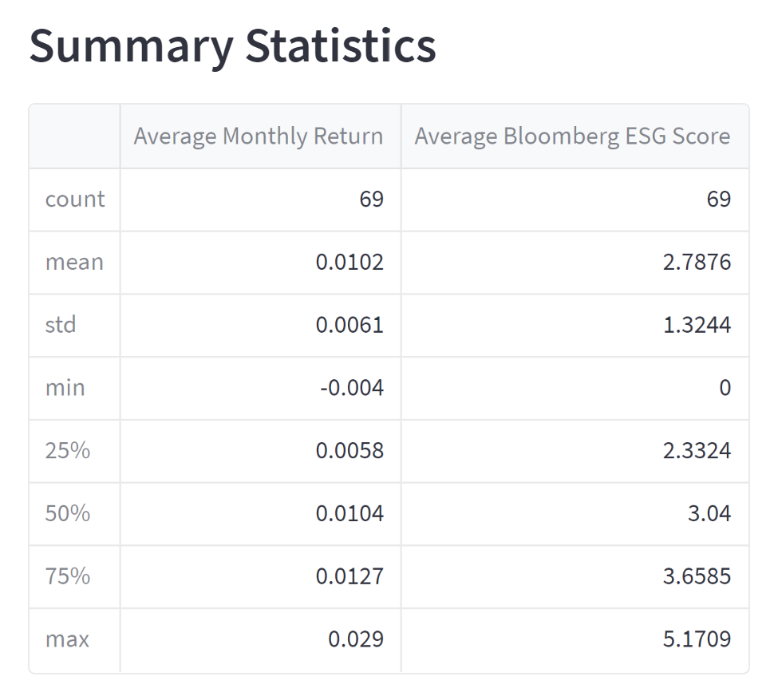The width and height of the screenshot is (774, 700).
Task: Click the min row label
Action: coord(65,388)
